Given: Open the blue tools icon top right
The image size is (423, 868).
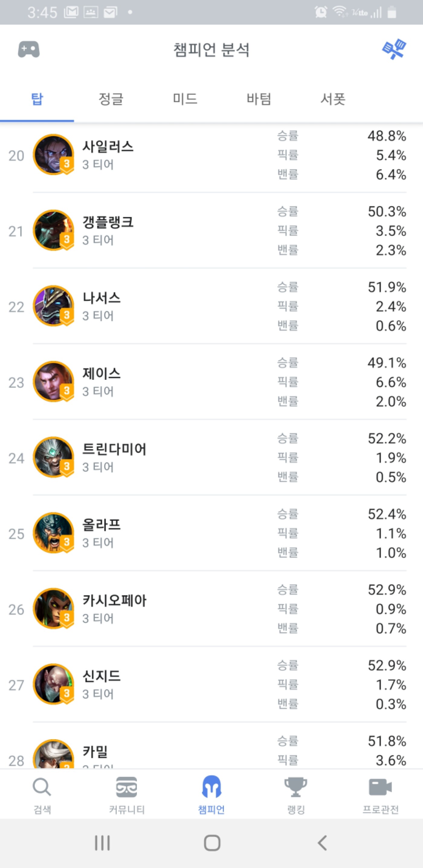Looking at the screenshot, I should (x=394, y=49).
